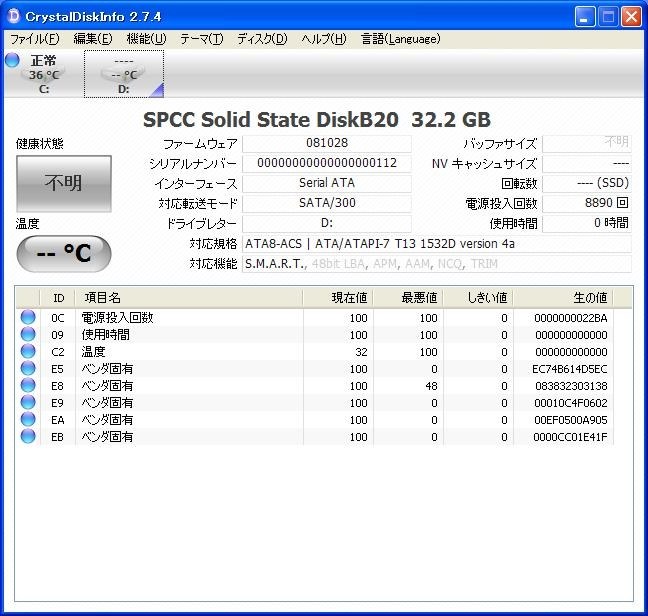Click the -- °C temperature indicator

click(x=64, y=253)
